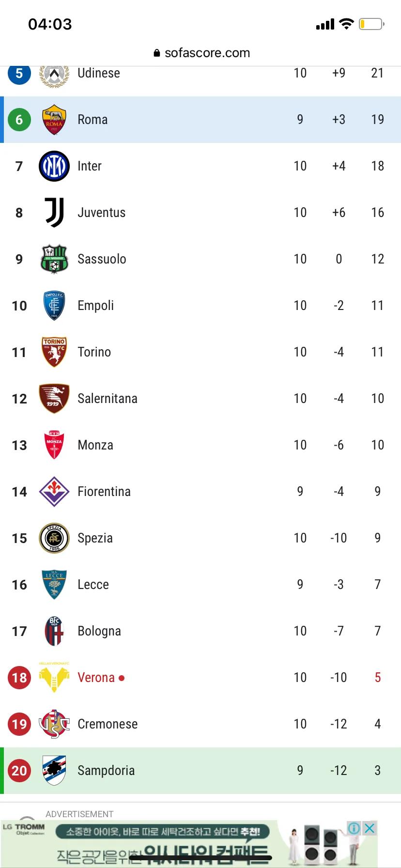Screen dimensions: 401x868
Task: Tap the Sassuolo club crest
Action: pyautogui.click(x=54, y=259)
